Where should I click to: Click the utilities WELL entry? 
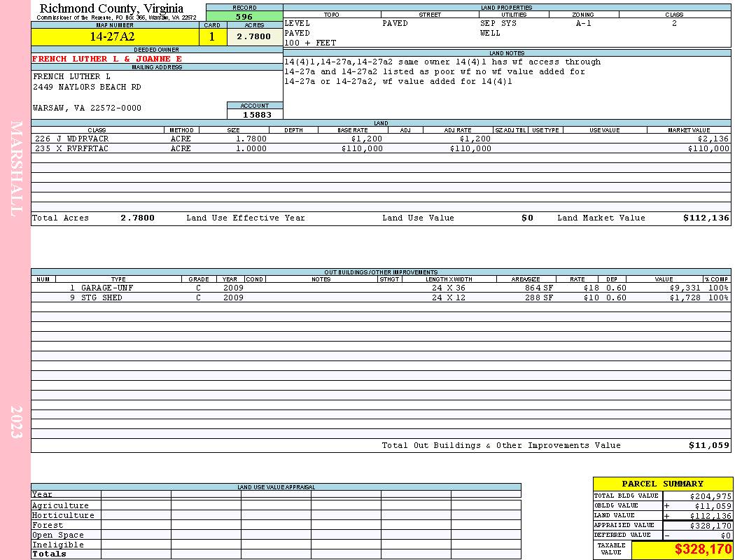coord(490,34)
